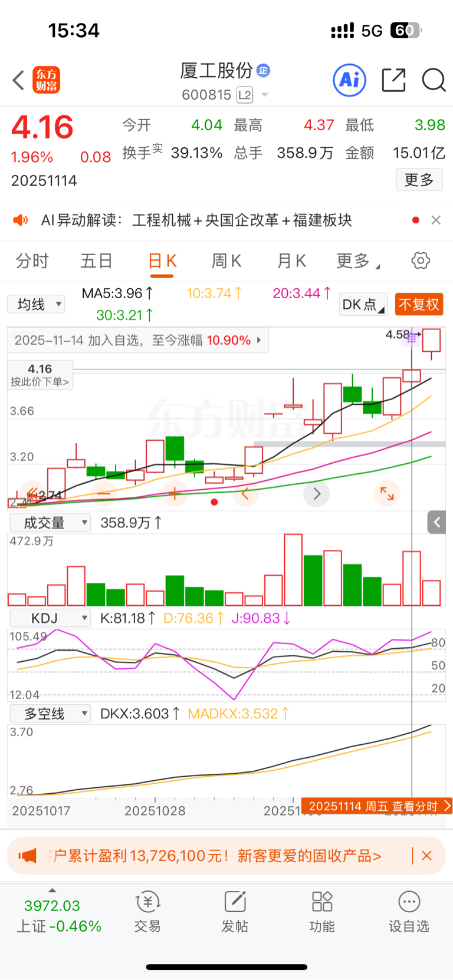Tap the DKX:3.603 value
The height and width of the screenshot is (980, 453).
(x=140, y=714)
